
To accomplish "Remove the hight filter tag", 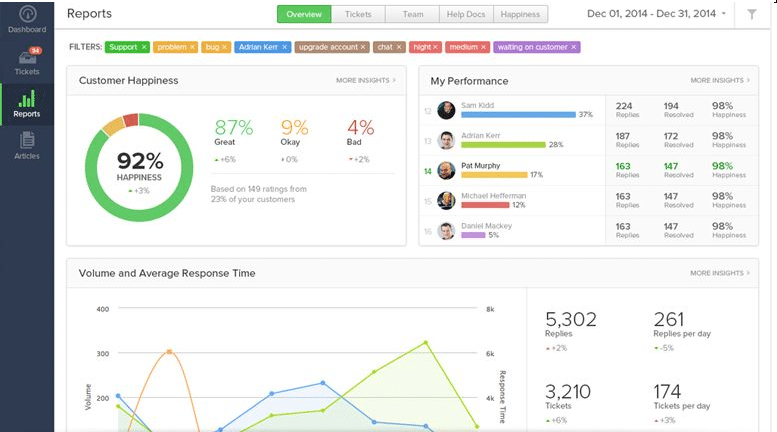I will [x=435, y=47].
